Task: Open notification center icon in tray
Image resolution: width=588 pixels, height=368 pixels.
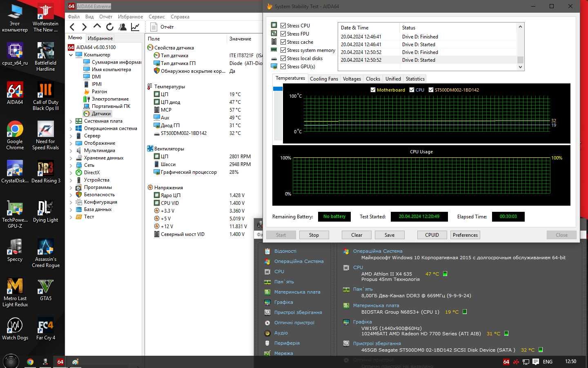Action: 536,362
